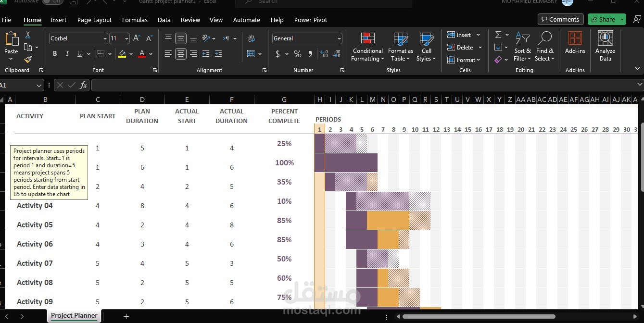The image size is (644, 323).
Task: Toggle Bold formatting
Action: [55, 54]
